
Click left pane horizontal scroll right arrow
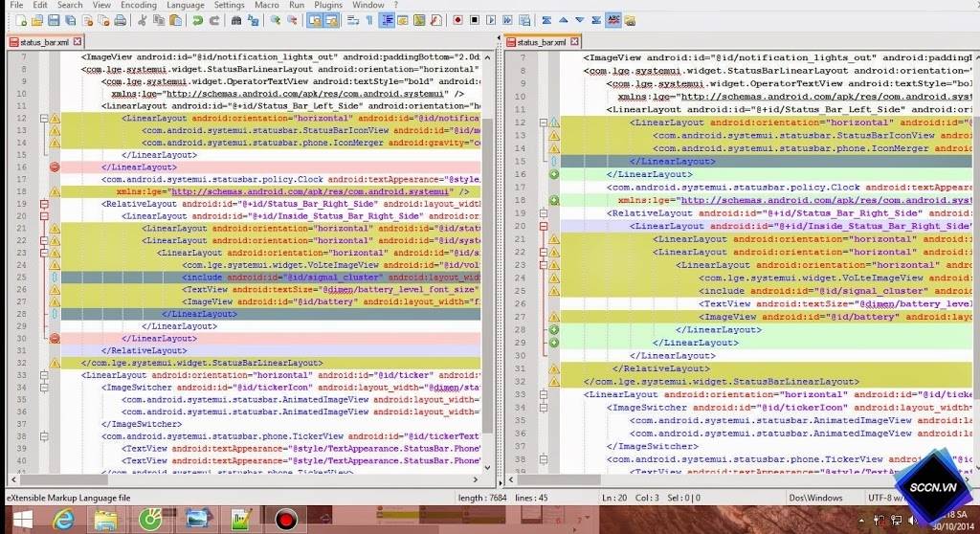476,479
